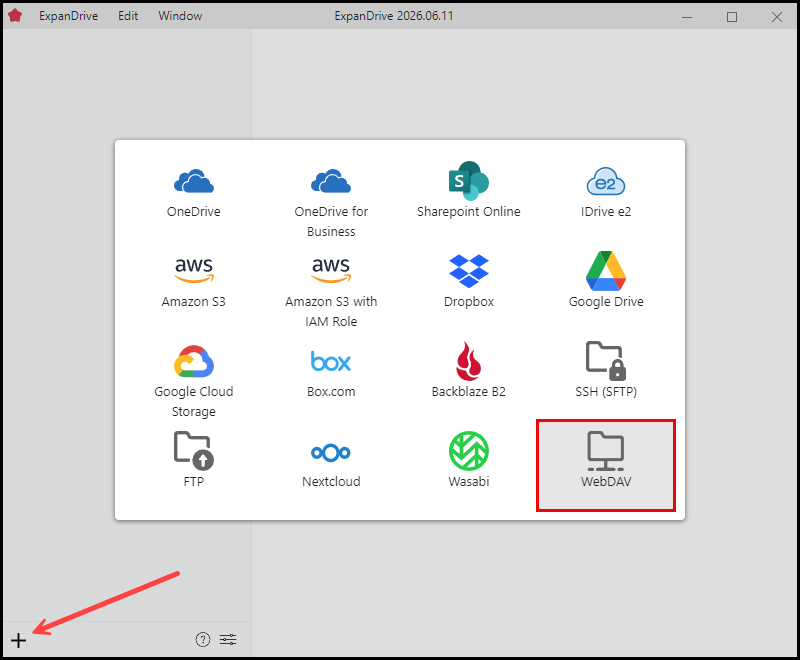Select Nextcloud service

(x=331, y=464)
